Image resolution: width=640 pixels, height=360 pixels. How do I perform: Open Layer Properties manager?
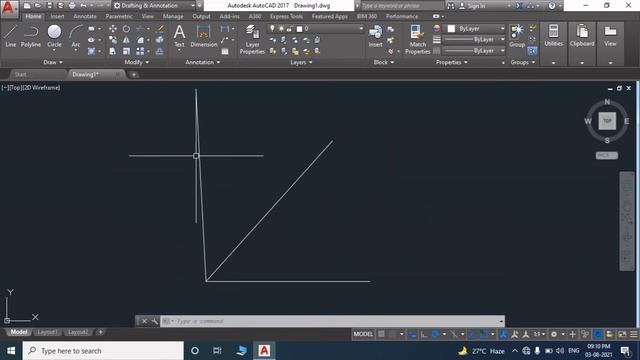click(x=252, y=39)
